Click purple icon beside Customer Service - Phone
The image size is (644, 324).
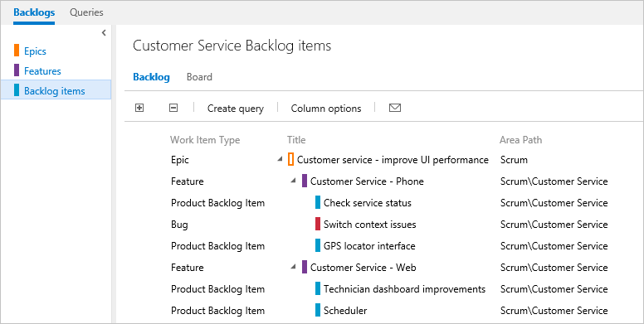tap(305, 181)
